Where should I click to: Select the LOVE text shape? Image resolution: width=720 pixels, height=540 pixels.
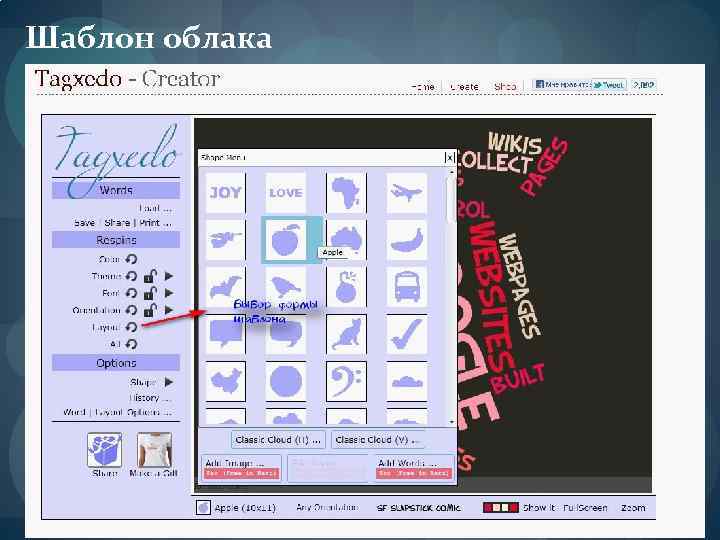[x=286, y=192]
